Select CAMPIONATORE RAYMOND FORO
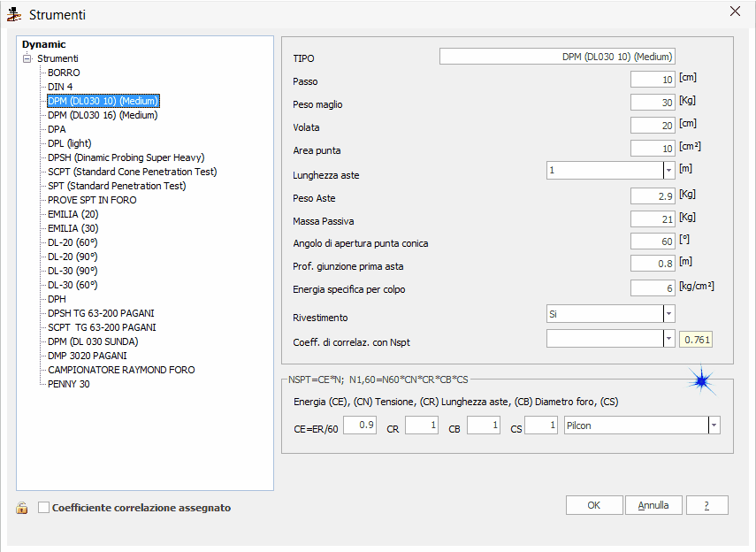 point(121,370)
